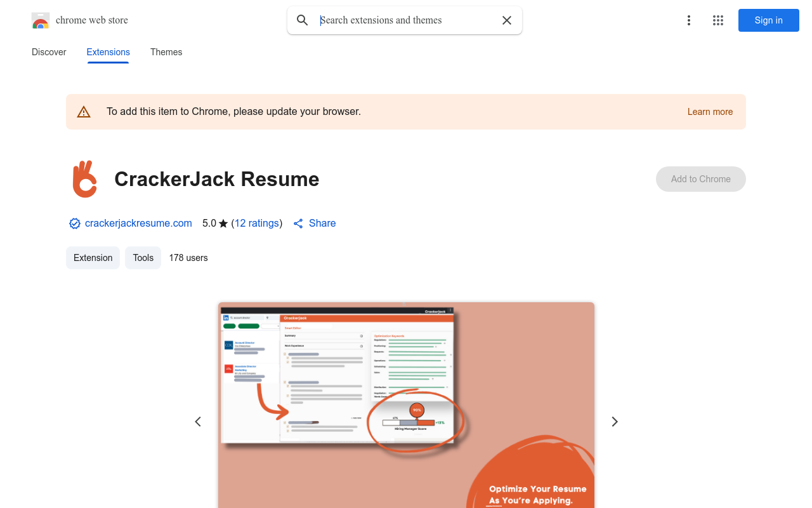Select the Tools category chip
Viewport: 812px width, 508px height.
pyautogui.click(x=143, y=258)
